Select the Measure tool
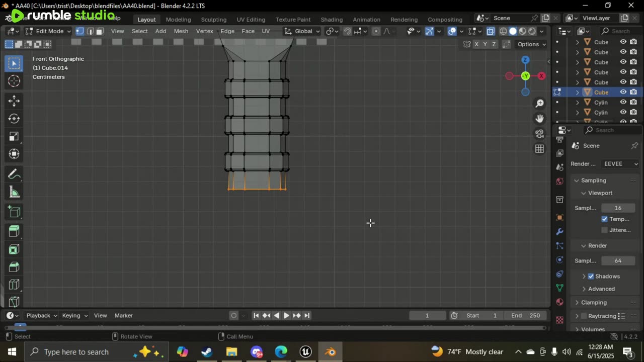 coord(14,193)
